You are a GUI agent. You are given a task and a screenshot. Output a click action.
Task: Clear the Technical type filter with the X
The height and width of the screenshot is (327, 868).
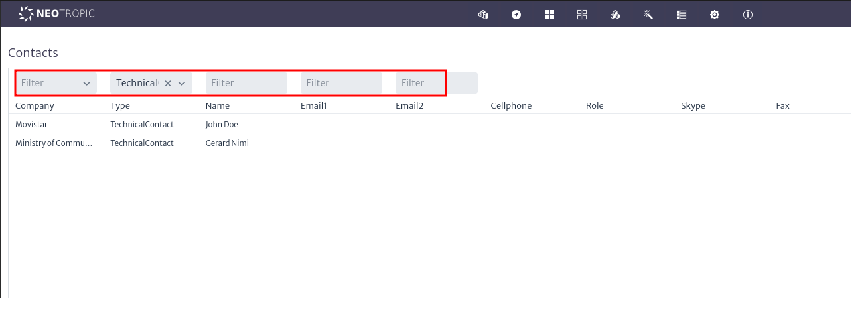click(x=168, y=83)
